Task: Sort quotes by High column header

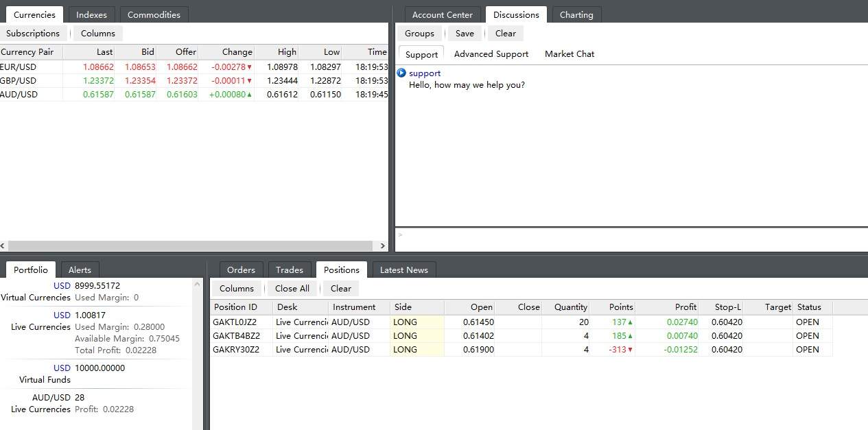Action: point(277,51)
